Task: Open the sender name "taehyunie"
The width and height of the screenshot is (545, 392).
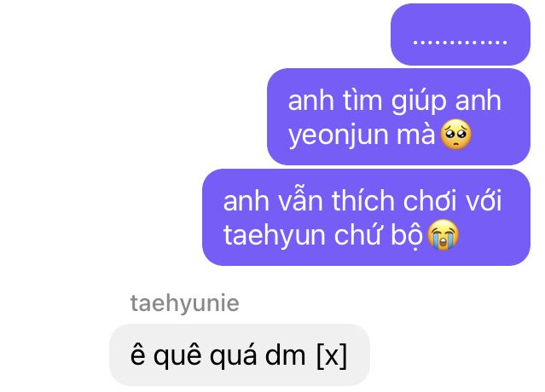Action: pos(184,303)
